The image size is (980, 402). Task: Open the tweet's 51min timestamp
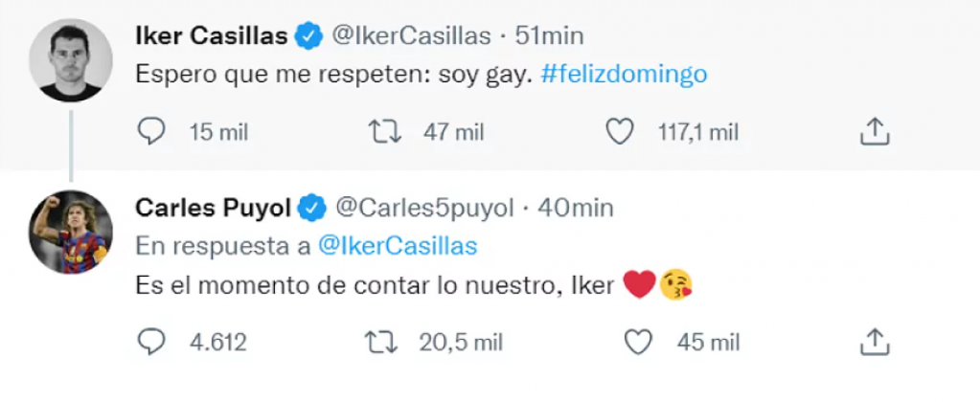click(550, 36)
